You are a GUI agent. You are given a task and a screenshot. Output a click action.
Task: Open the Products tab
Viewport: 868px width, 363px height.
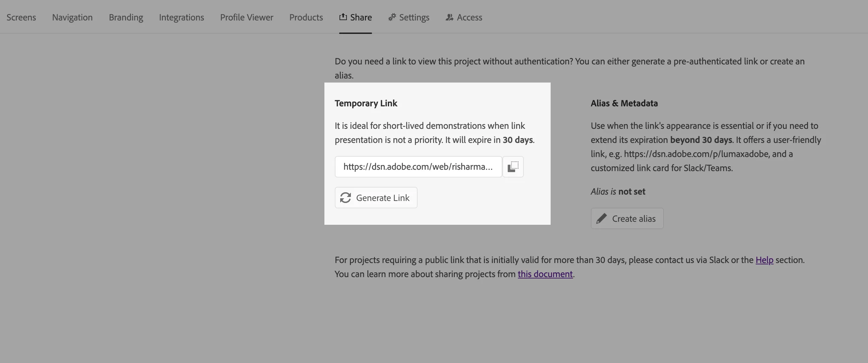306,17
